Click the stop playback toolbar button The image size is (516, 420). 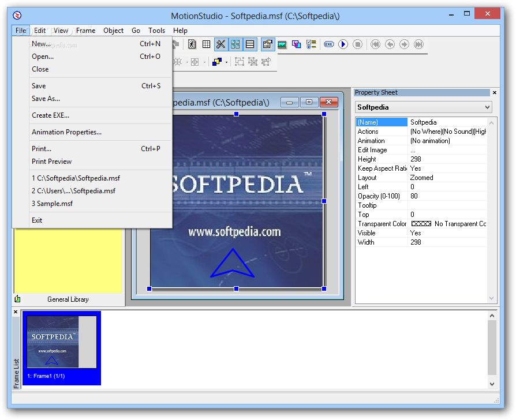358,44
